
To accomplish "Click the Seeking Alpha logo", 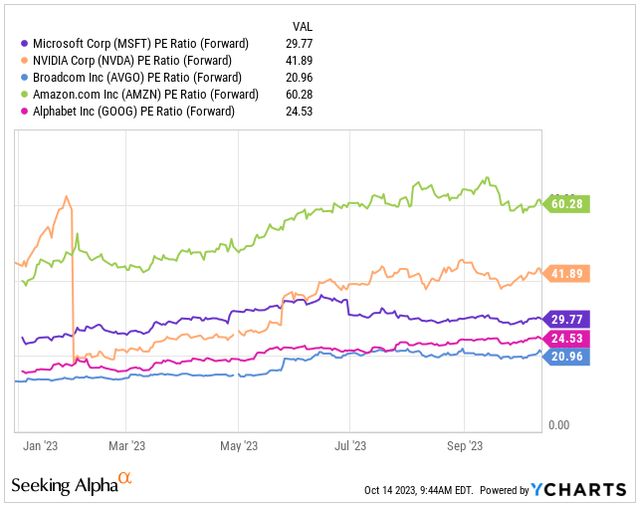I will 72,485.
